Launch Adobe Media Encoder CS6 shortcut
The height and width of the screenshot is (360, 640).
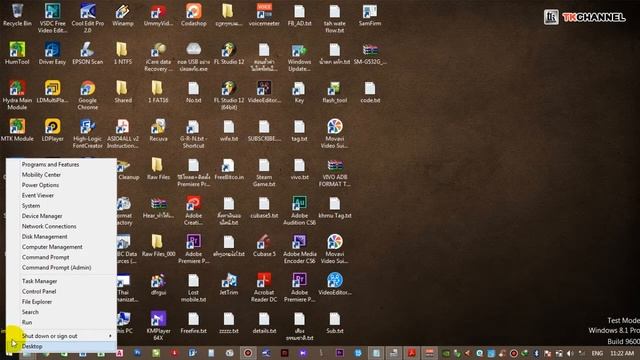click(299, 249)
